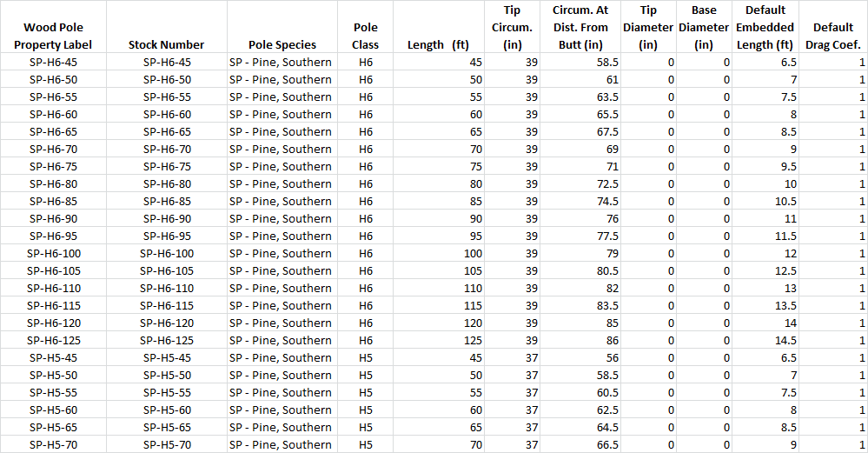Select the Wood Pole Property Label header
The width and height of the screenshot is (868, 453).
click(53, 36)
